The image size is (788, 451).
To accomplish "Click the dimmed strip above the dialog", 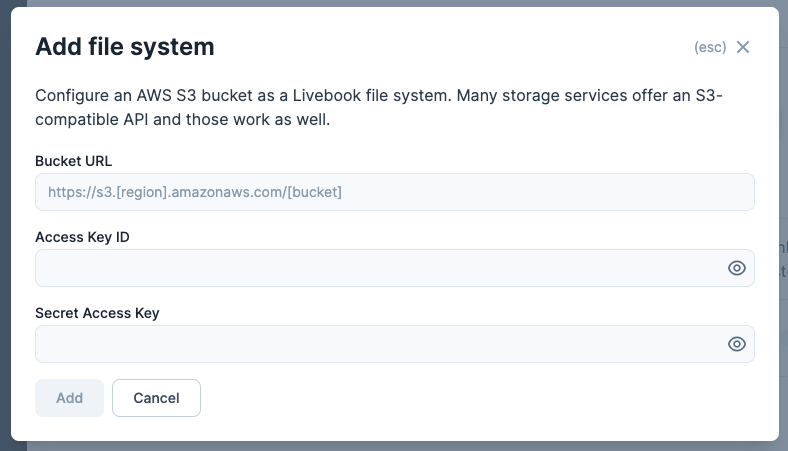I will click(395, 3).
